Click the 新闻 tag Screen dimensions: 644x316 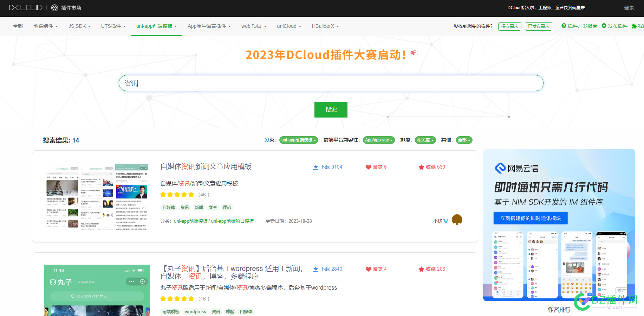coord(199,208)
